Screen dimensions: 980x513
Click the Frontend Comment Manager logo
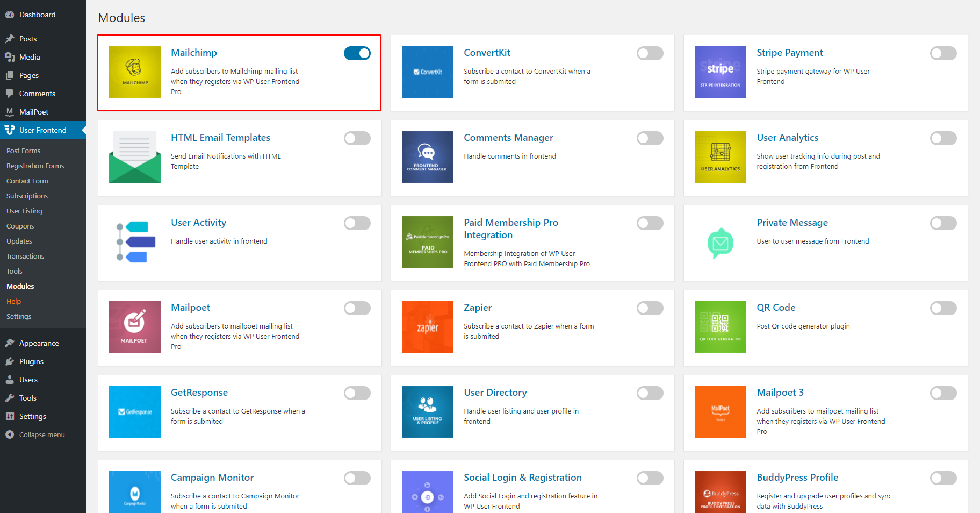click(x=428, y=157)
